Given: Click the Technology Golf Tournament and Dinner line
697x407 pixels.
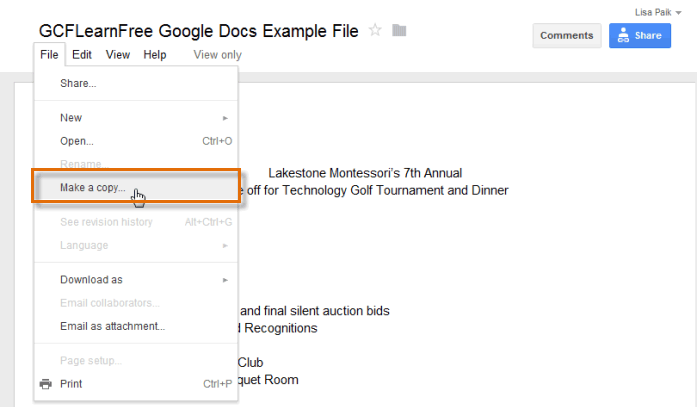Looking at the screenshot, I should [x=373, y=190].
